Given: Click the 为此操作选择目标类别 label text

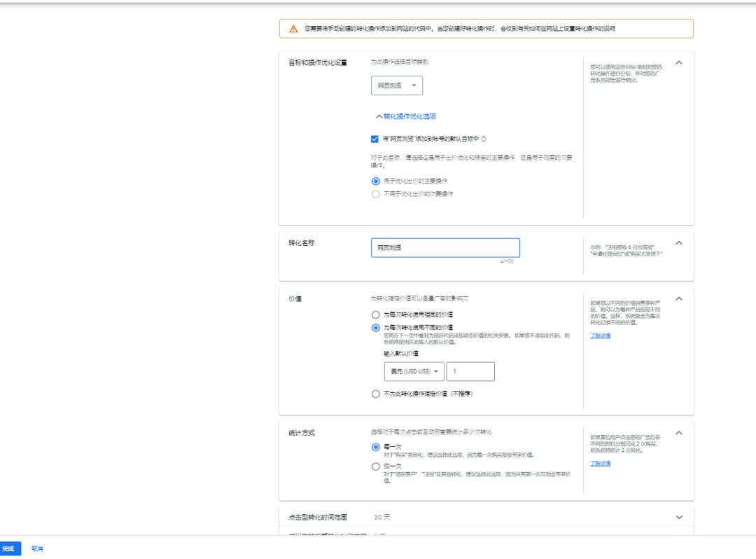Looking at the screenshot, I should [x=400, y=62].
